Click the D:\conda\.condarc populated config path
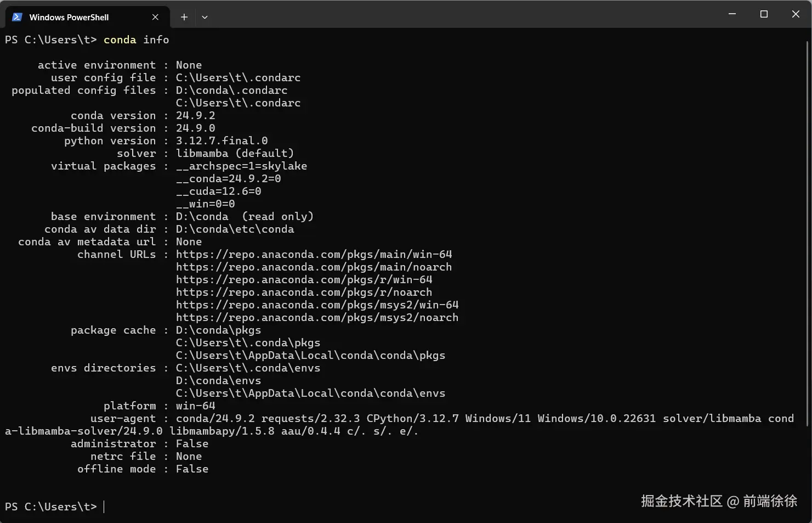 click(x=231, y=90)
